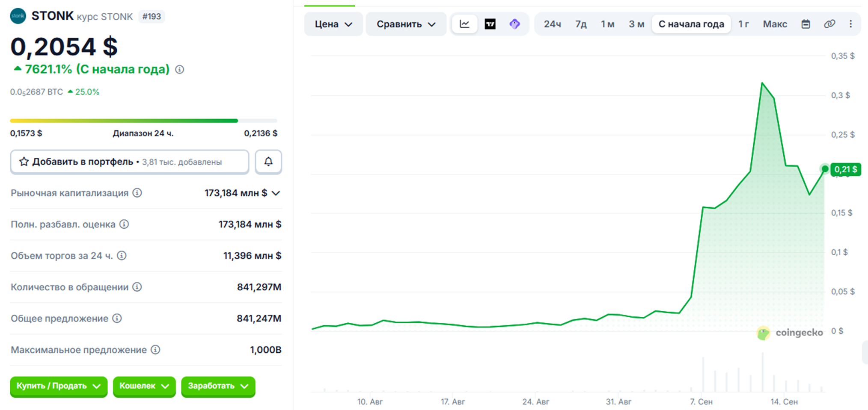
Task: Click the 0,3 $ price axis label
Action: click(x=841, y=95)
